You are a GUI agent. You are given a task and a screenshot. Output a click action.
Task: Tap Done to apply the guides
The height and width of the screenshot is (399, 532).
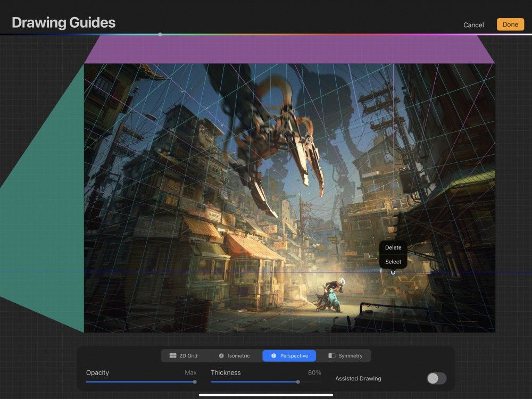click(510, 24)
